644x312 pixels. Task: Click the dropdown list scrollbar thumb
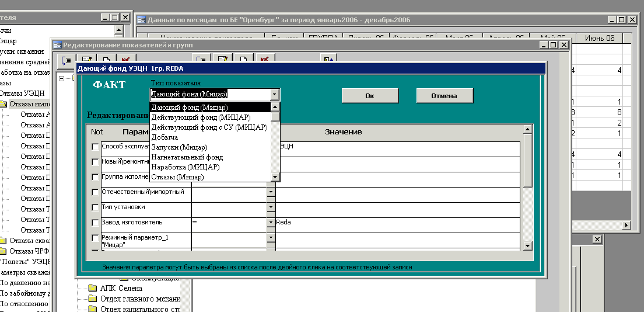tap(275, 116)
